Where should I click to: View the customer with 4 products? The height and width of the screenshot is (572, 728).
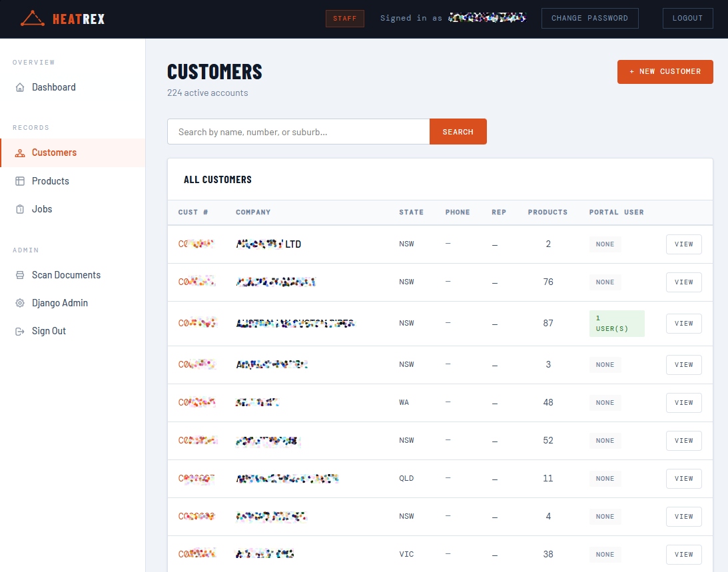pos(683,517)
